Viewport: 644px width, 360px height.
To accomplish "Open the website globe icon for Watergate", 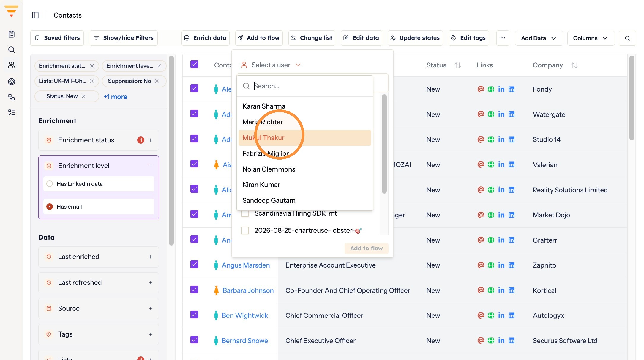I will click(x=491, y=114).
